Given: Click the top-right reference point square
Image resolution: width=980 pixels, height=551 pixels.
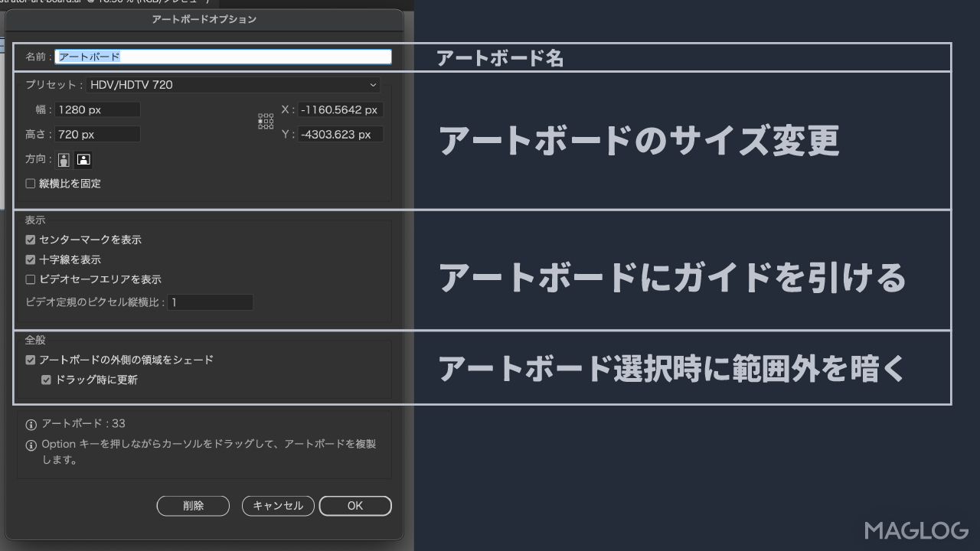Looking at the screenshot, I should point(271,116).
